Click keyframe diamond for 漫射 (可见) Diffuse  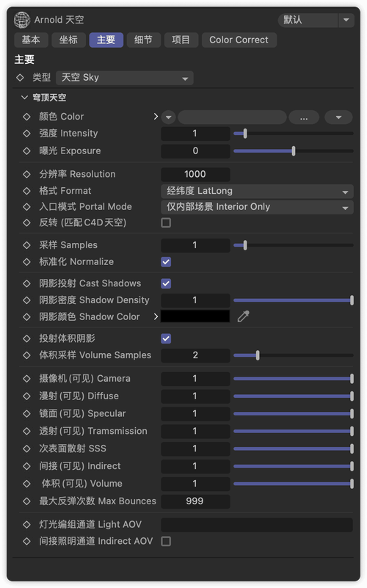click(26, 396)
